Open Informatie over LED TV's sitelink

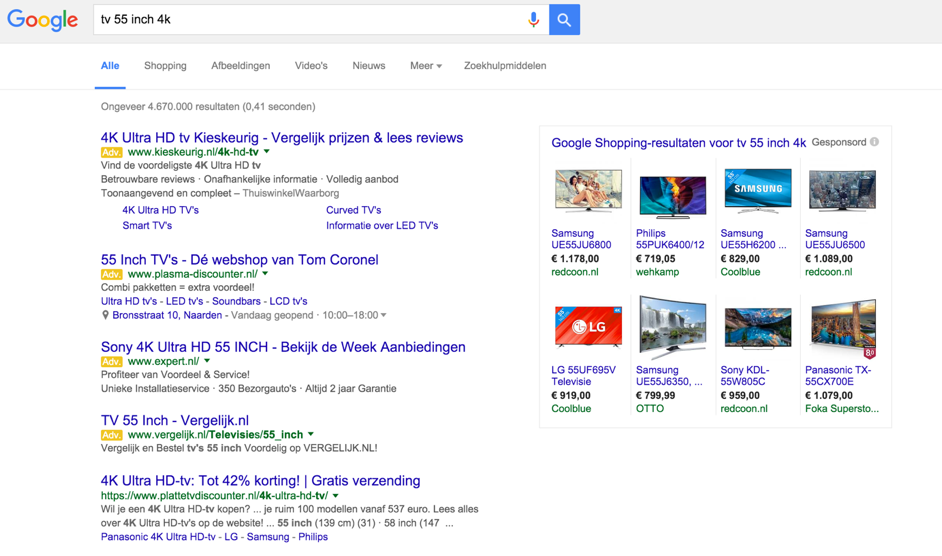(382, 225)
